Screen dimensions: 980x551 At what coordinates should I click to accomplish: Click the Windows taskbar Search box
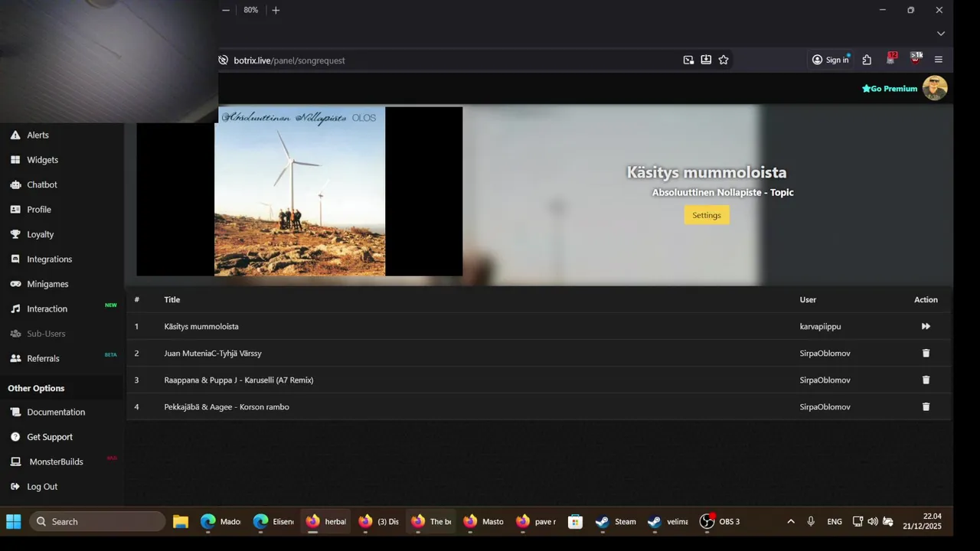pos(97,521)
